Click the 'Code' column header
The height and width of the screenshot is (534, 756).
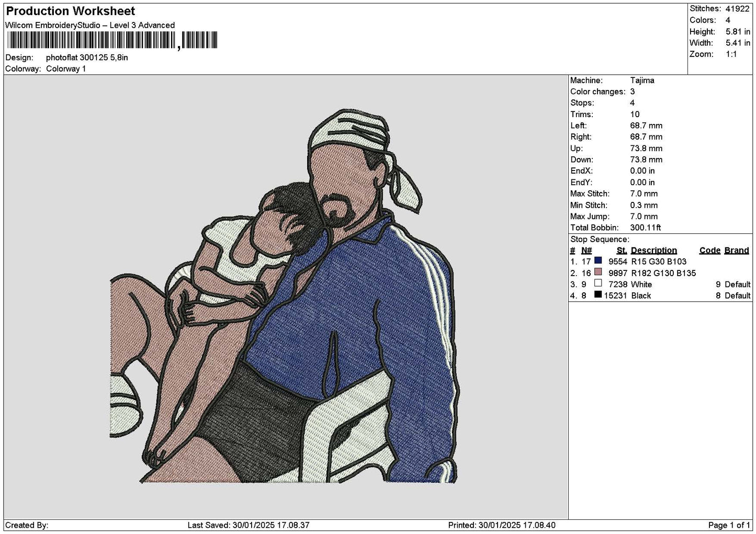click(x=709, y=251)
